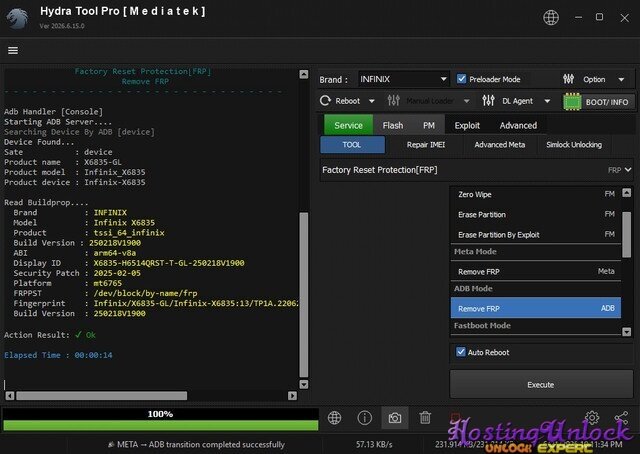Click the options list scrollbar thumb

tap(627, 235)
